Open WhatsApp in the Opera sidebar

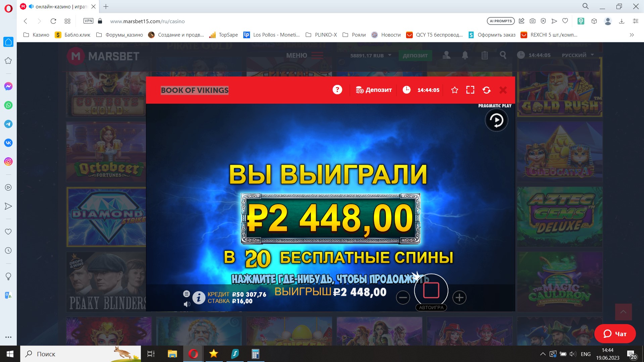click(8, 105)
